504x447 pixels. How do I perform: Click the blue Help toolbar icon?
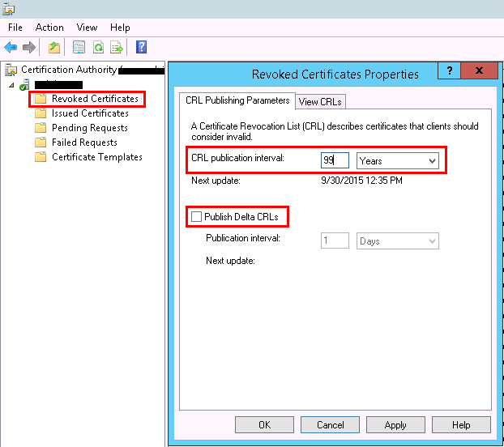point(141,47)
